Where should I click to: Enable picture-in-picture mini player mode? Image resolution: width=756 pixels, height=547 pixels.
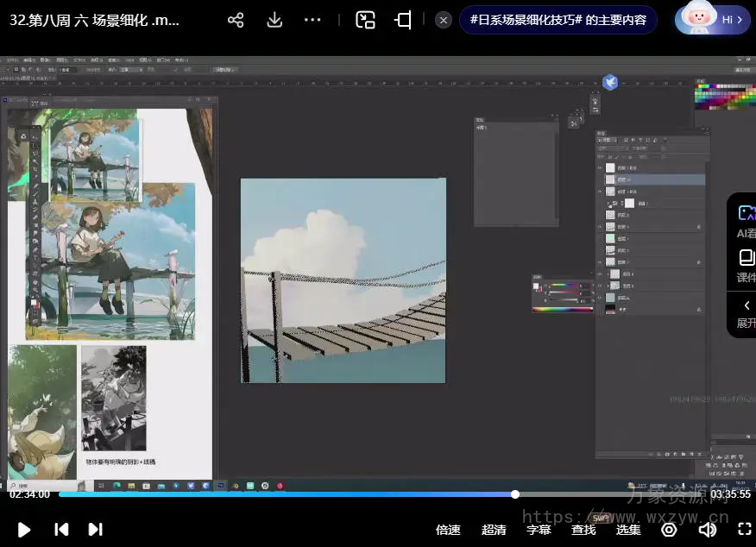pos(365,21)
